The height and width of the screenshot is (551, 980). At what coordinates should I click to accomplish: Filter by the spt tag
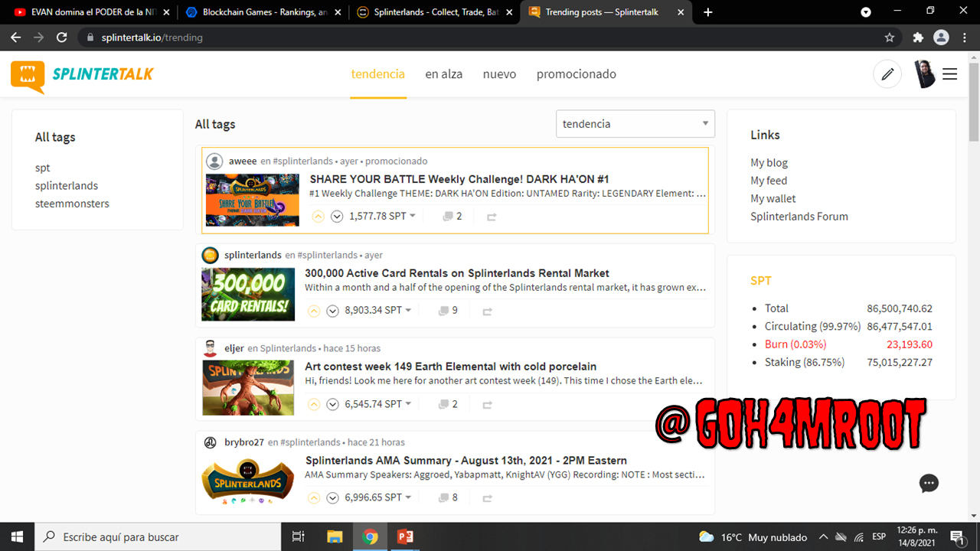point(43,168)
